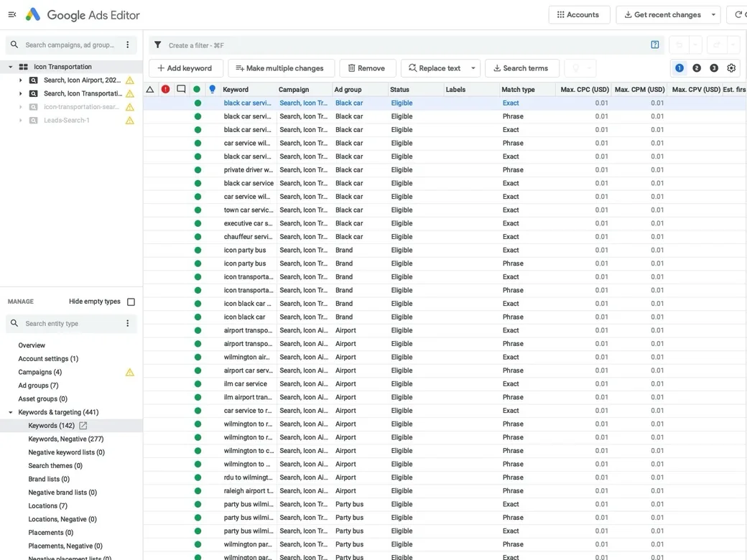Click warning icon beside Leads-Search-1
Screen dimensions: 747x560
[130, 121]
